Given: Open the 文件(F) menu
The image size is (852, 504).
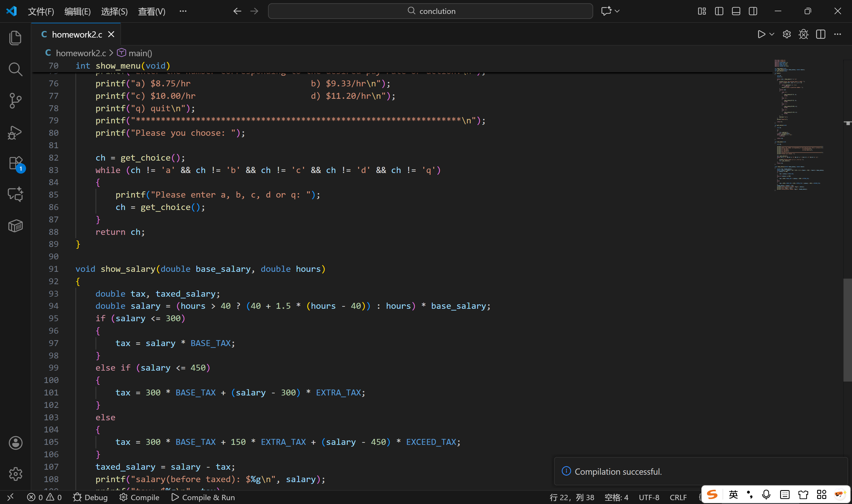Looking at the screenshot, I should [41, 12].
